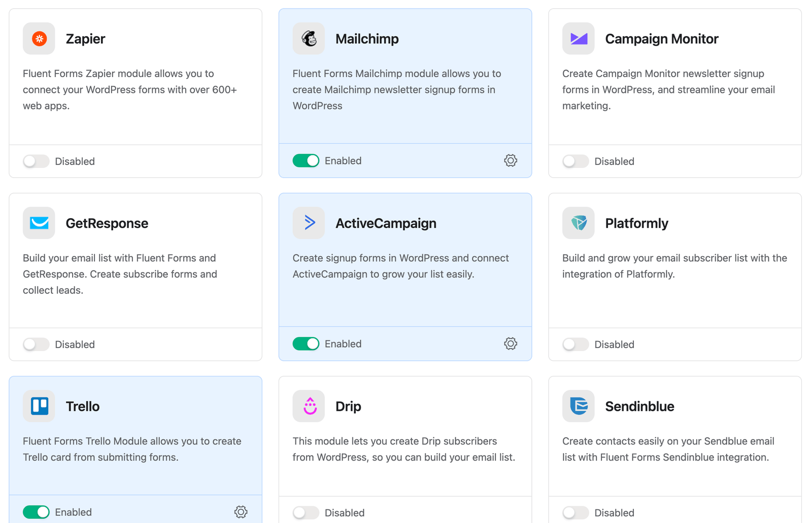The image size is (812, 523).
Task: Turn off the ActiveCampaign toggle
Action: tap(306, 344)
